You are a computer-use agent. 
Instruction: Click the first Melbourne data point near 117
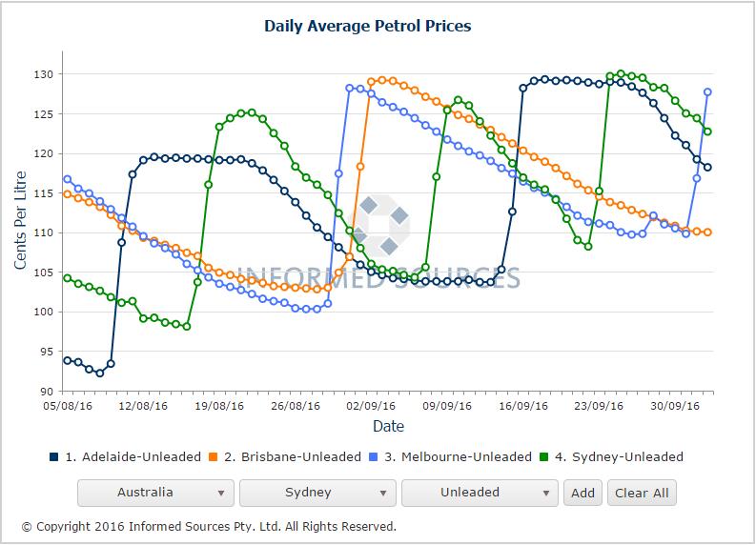click(68, 179)
